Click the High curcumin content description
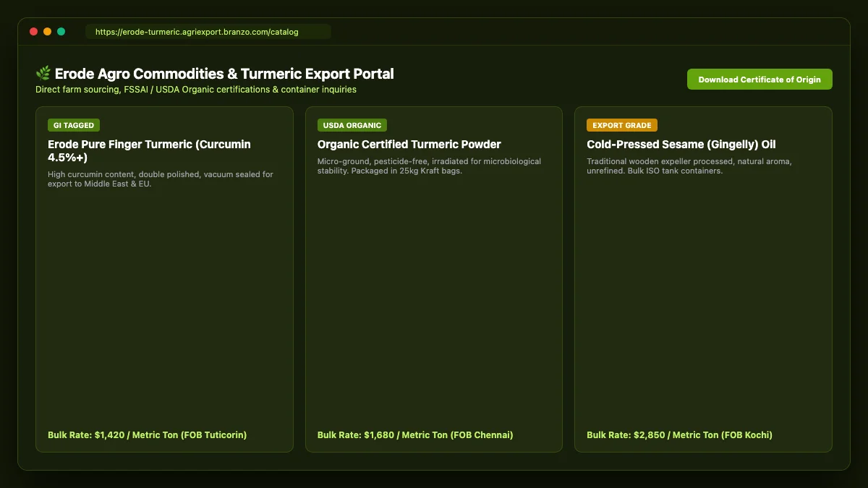The height and width of the screenshot is (488, 868). [x=161, y=179]
